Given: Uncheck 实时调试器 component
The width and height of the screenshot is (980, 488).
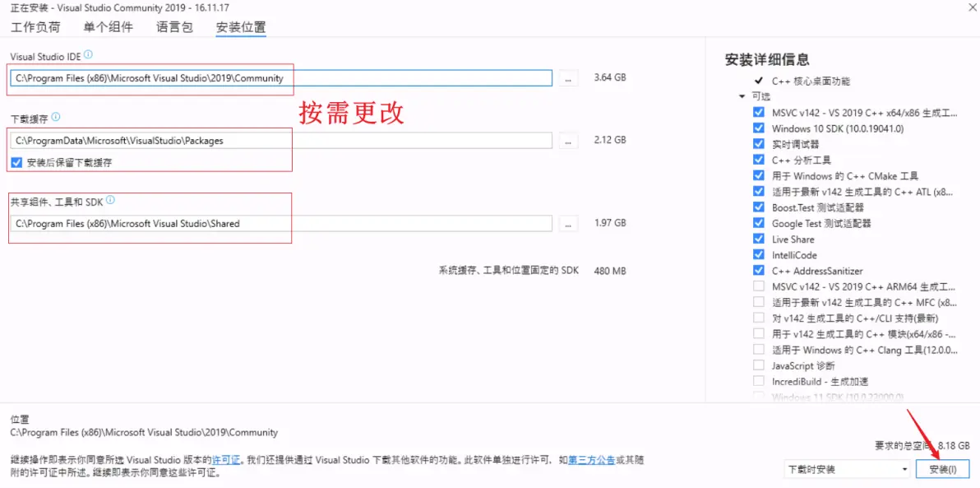Looking at the screenshot, I should point(759,144).
